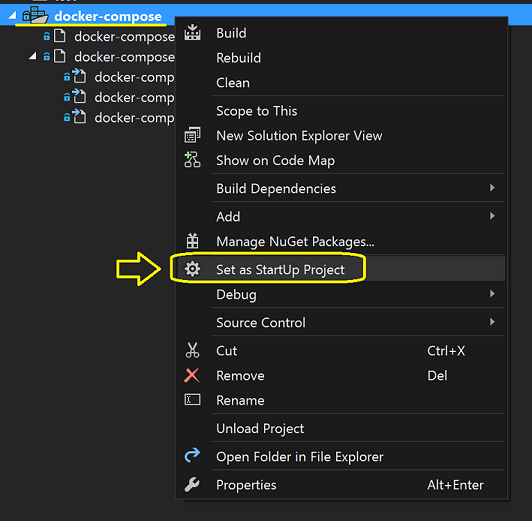The height and width of the screenshot is (521, 532).
Task: Open the Debug submenu arrow
Action: [x=492, y=294]
